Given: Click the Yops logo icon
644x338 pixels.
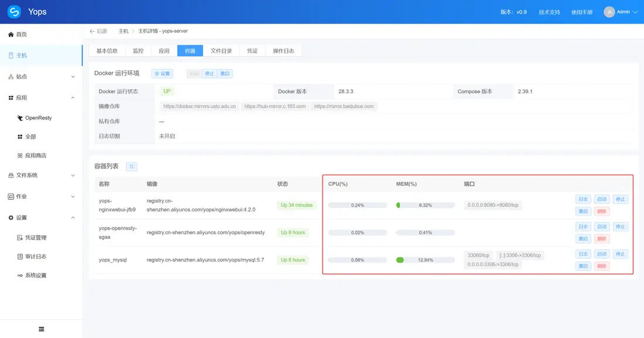Looking at the screenshot, I should (14, 12).
